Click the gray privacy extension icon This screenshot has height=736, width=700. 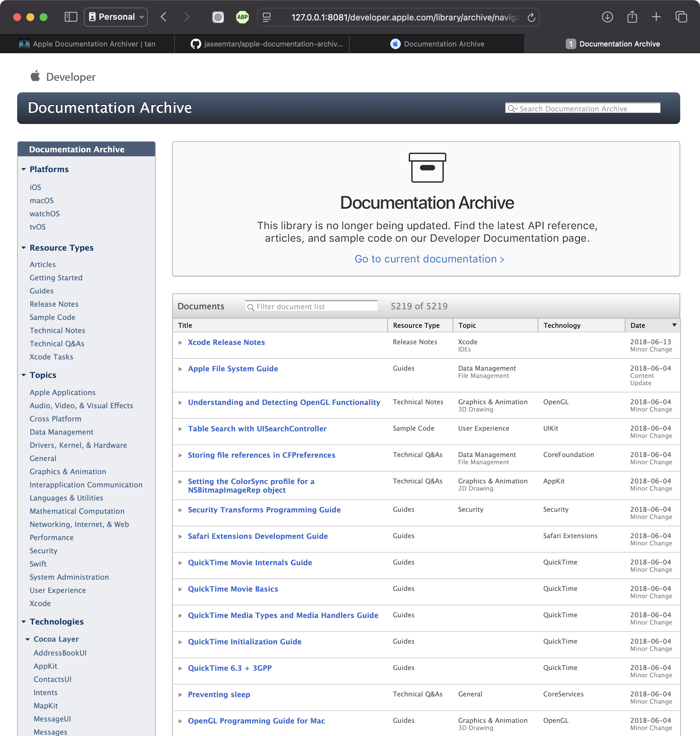click(218, 17)
